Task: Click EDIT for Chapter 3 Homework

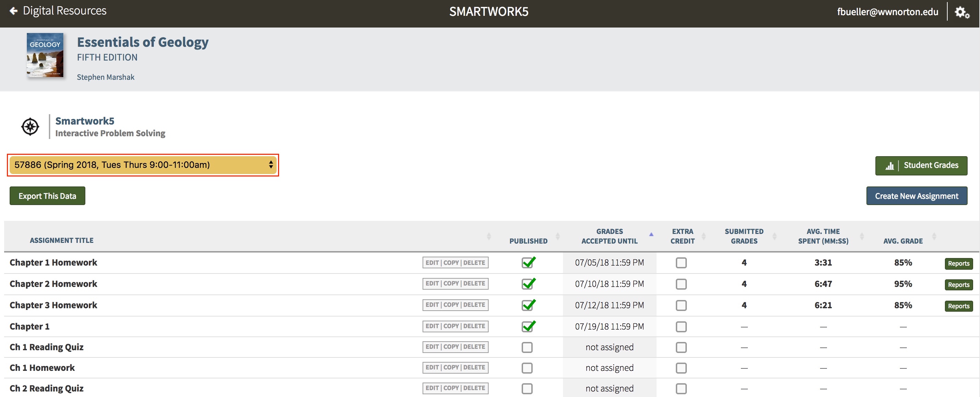Action: [x=432, y=305]
